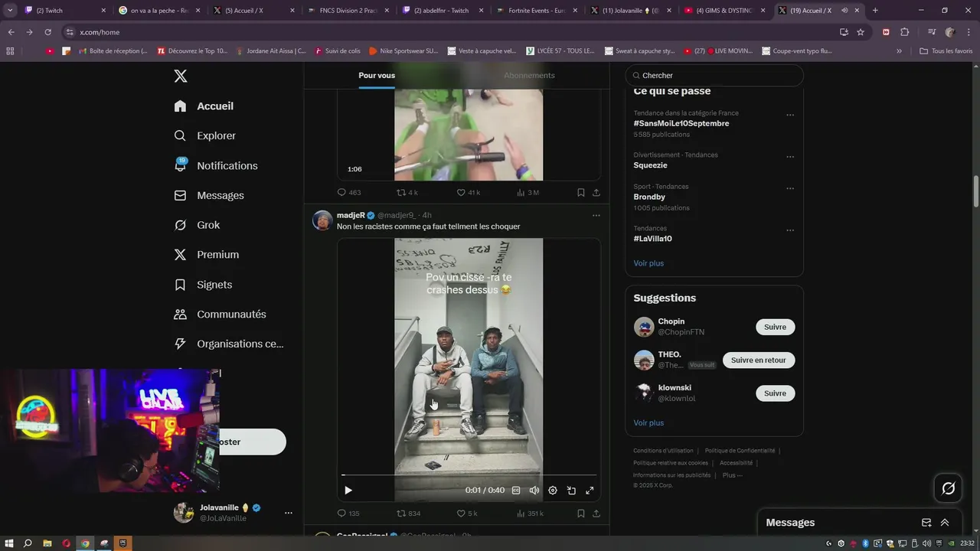Repost madjeR's post with 834 reposts
The image size is (980, 551).
point(408,514)
